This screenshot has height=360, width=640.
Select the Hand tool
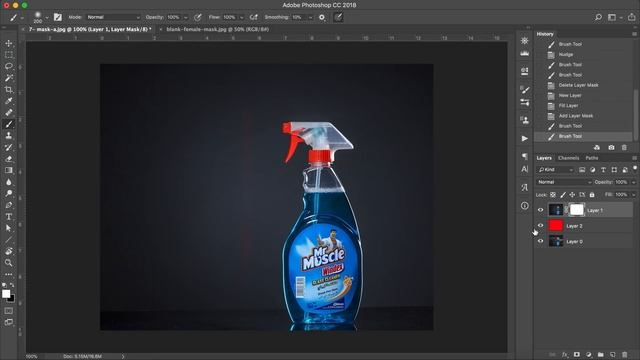(9, 251)
